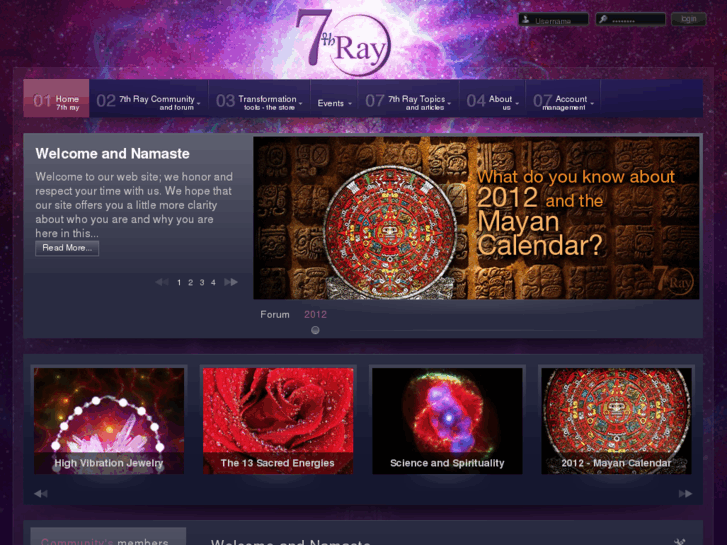Open the Events menu item
This screenshot has height=545, width=727.
pyautogui.click(x=334, y=103)
